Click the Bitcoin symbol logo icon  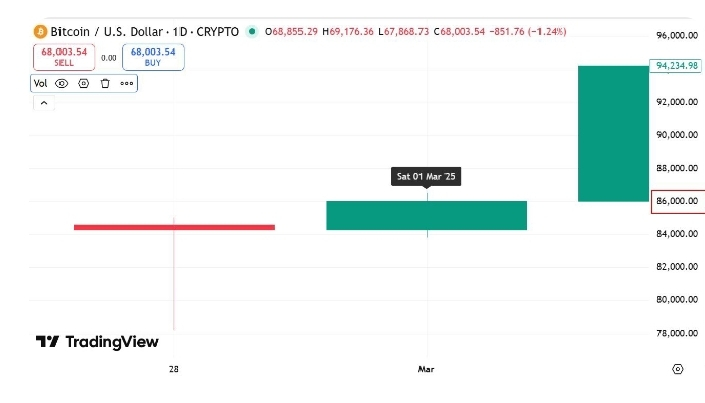(x=40, y=32)
